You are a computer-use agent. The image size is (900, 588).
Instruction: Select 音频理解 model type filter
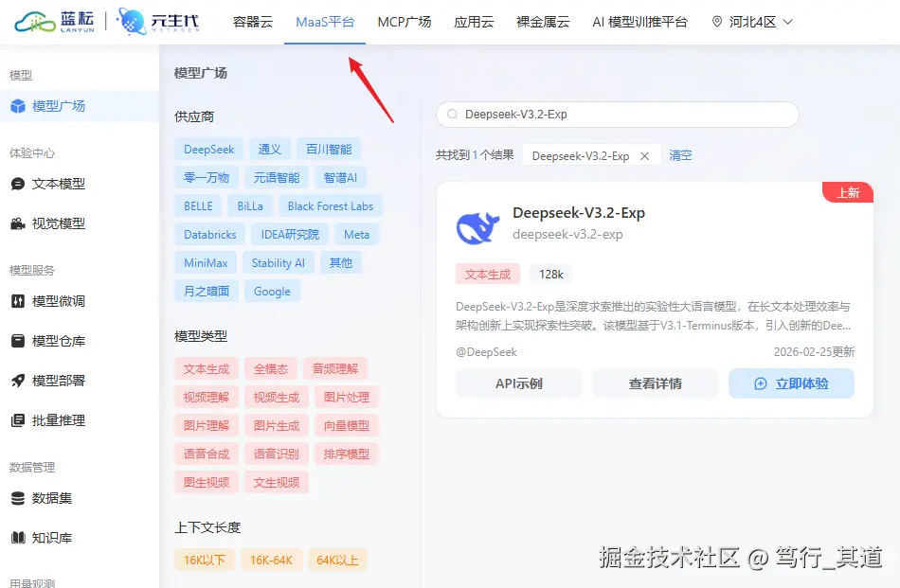(335, 369)
